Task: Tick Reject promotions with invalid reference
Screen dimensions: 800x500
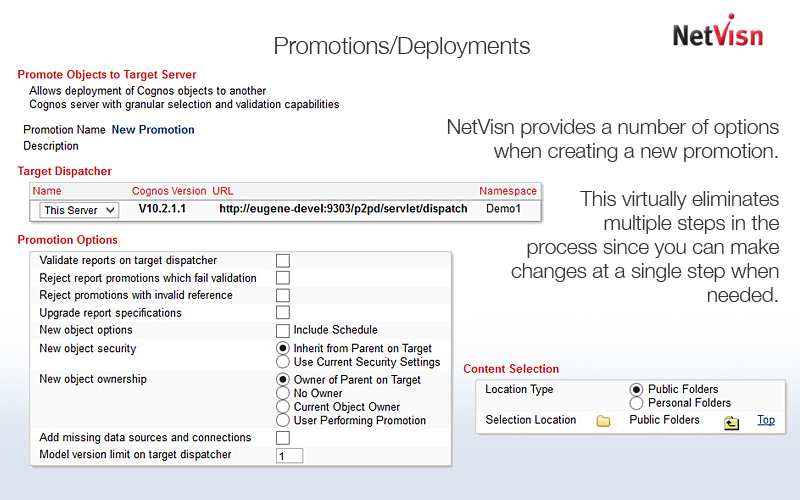Action: coord(283,296)
